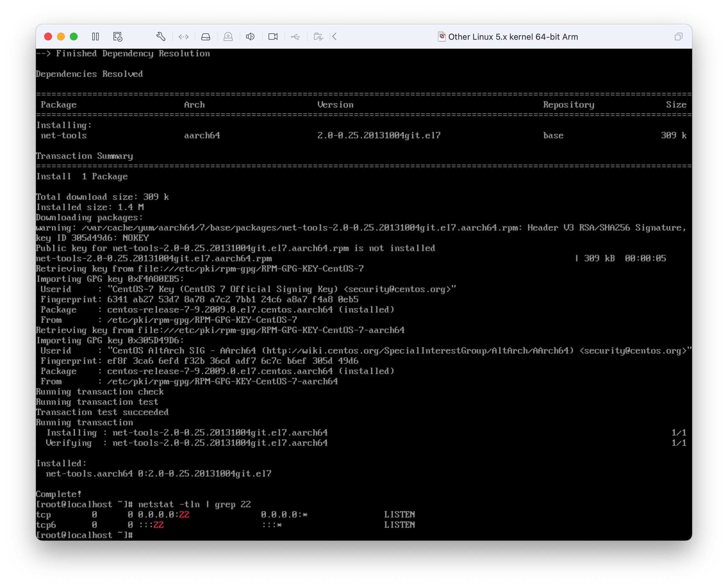Viewport: 728px width, 588px height.
Task: Click the 0.0.0.0:* foreign address
Action: [284, 514]
